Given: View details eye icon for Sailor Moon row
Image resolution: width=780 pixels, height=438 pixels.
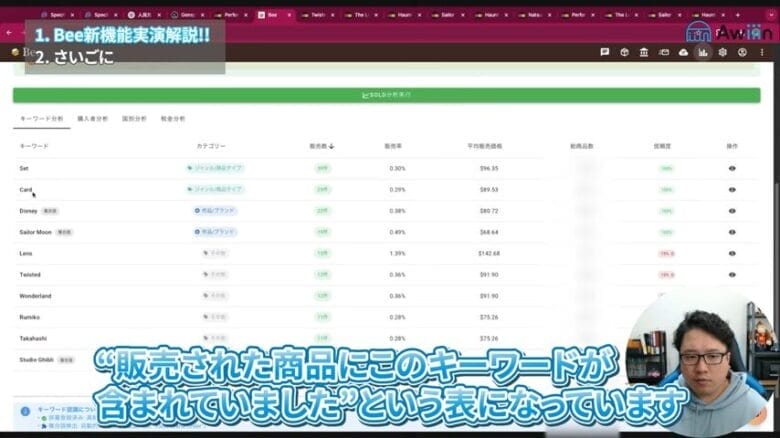Looking at the screenshot, I should (x=732, y=232).
